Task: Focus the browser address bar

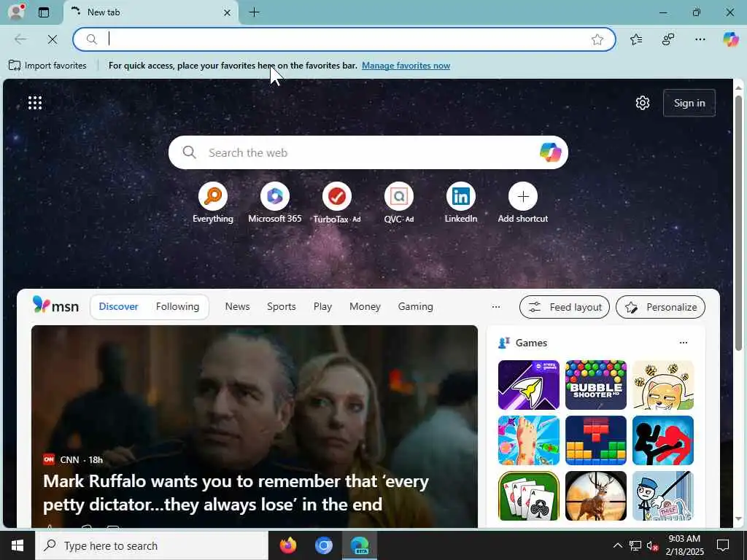Action: click(344, 39)
